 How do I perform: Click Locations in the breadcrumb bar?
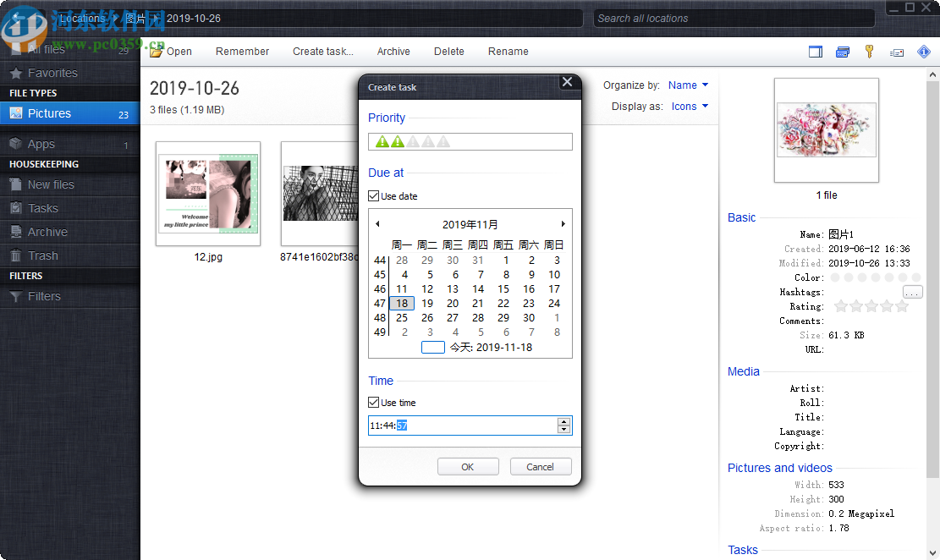(82, 19)
